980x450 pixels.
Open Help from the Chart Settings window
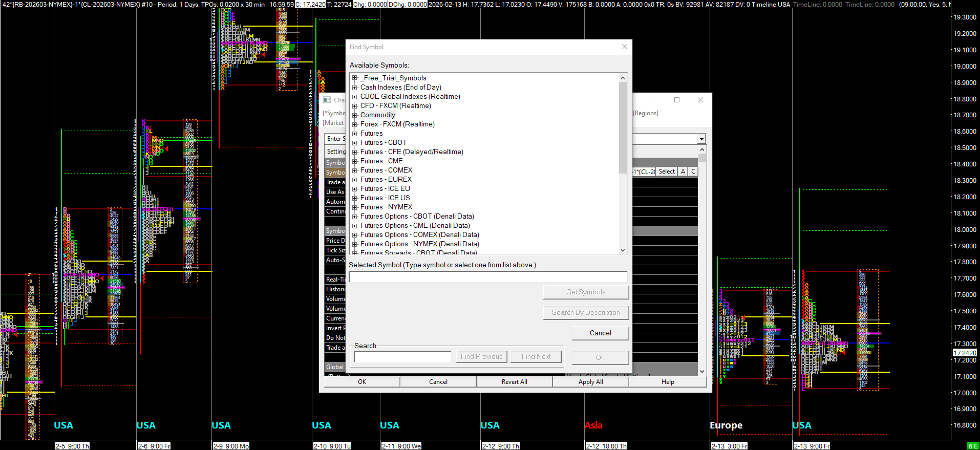pos(668,382)
